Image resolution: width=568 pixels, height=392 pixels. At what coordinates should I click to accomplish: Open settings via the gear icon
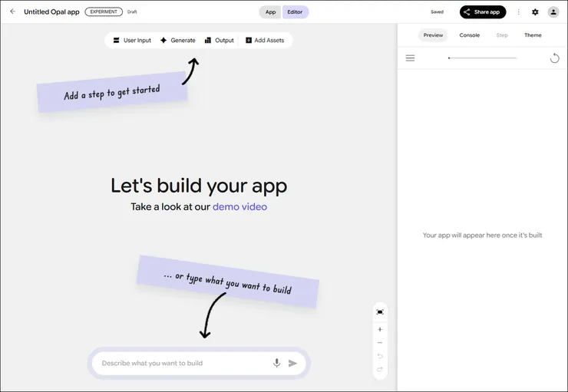[x=535, y=12]
